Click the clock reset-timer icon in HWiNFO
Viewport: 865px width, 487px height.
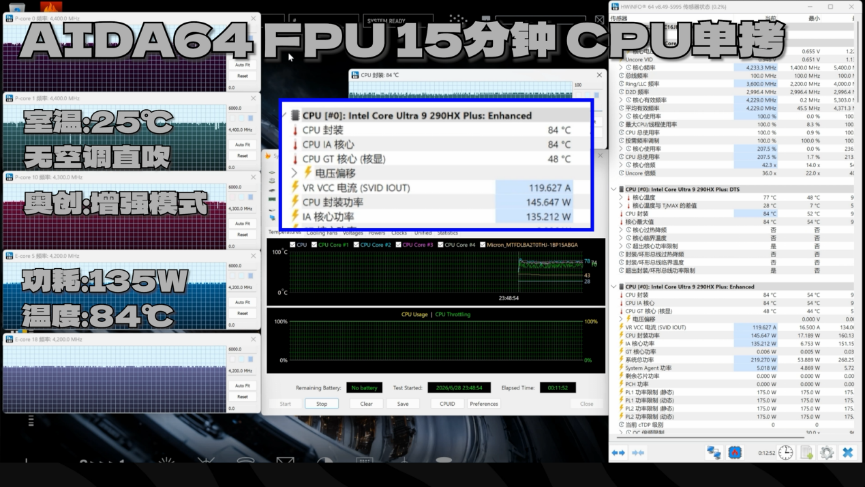tap(786, 453)
